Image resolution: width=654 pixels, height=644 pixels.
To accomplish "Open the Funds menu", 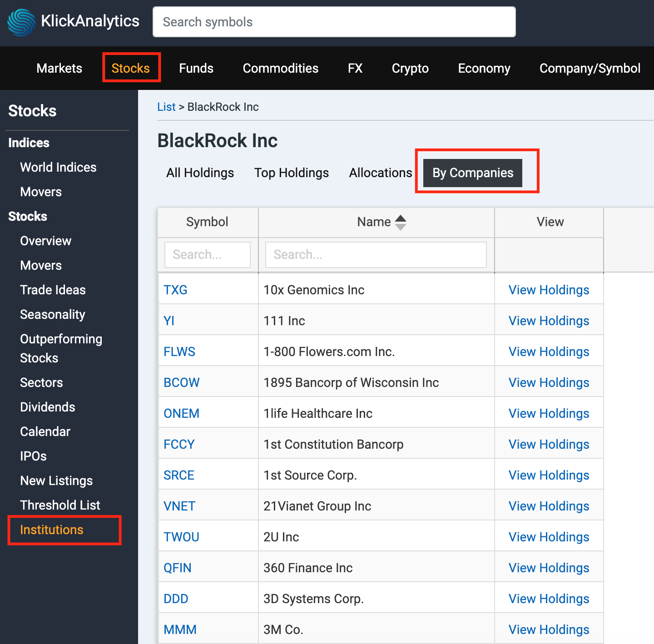I will 196,68.
